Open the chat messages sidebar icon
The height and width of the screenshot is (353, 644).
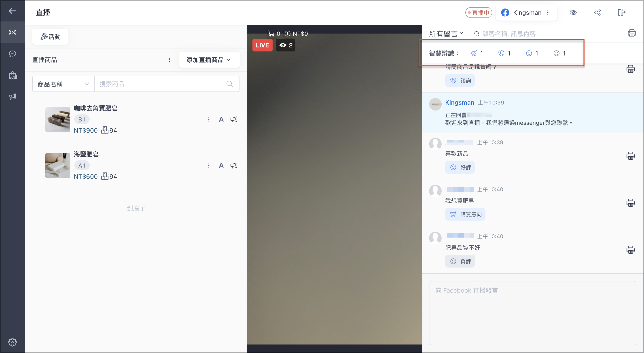12,54
